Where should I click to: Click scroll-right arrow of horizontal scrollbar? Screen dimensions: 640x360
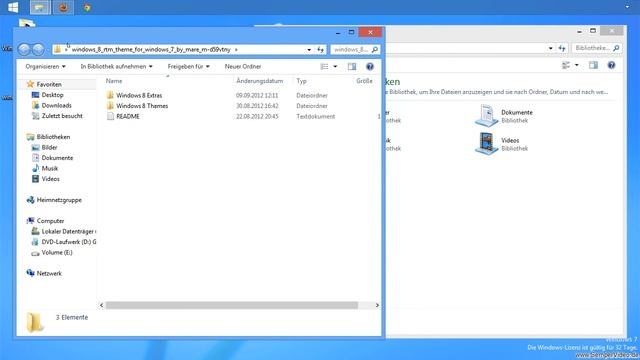(377, 305)
